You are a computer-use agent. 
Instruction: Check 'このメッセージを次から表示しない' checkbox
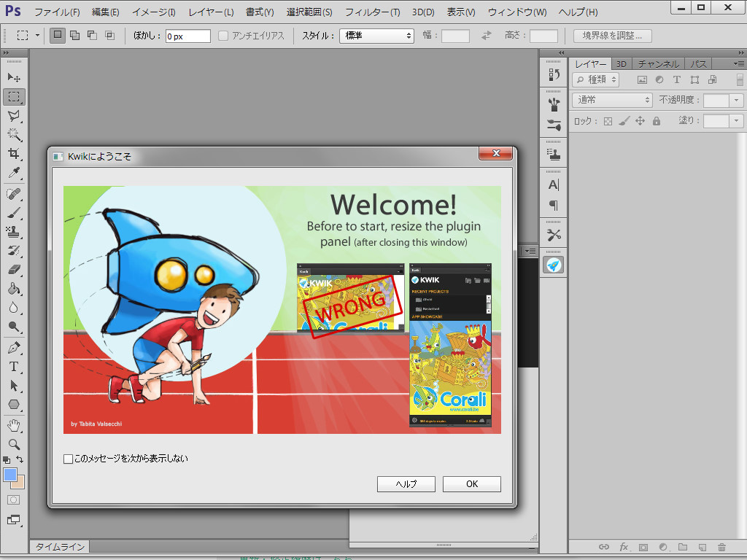point(68,459)
